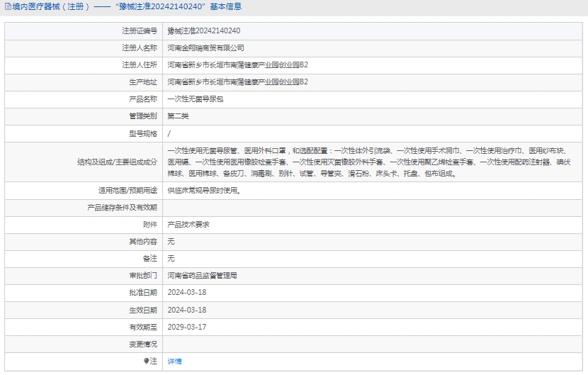Click the 管理类别 value 第二类
Viewport: 588px width, 375px height.
pos(178,116)
